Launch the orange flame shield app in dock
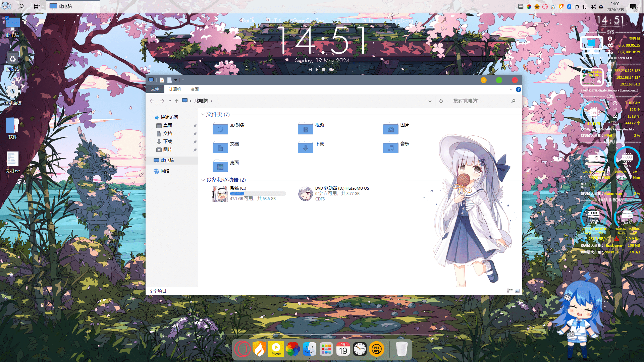The width and height of the screenshot is (644, 362). 259,349
